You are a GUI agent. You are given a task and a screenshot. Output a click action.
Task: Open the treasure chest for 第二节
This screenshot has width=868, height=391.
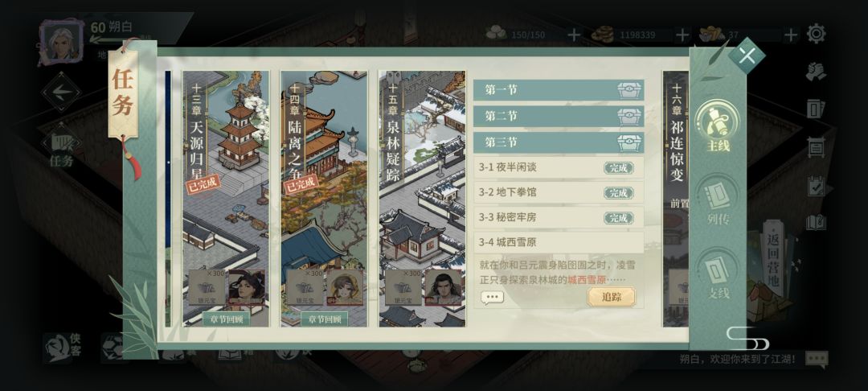point(630,117)
